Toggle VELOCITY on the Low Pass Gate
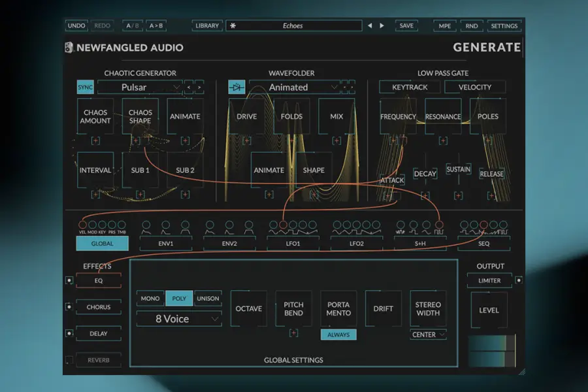588x392 pixels. pyautogui.click(x=475, y=87)
